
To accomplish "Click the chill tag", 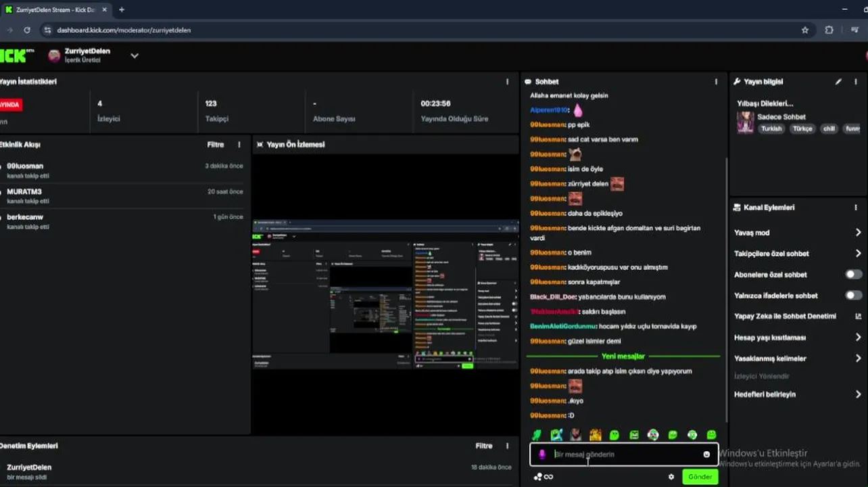I will pyautogui.click(x=829, y=129).
